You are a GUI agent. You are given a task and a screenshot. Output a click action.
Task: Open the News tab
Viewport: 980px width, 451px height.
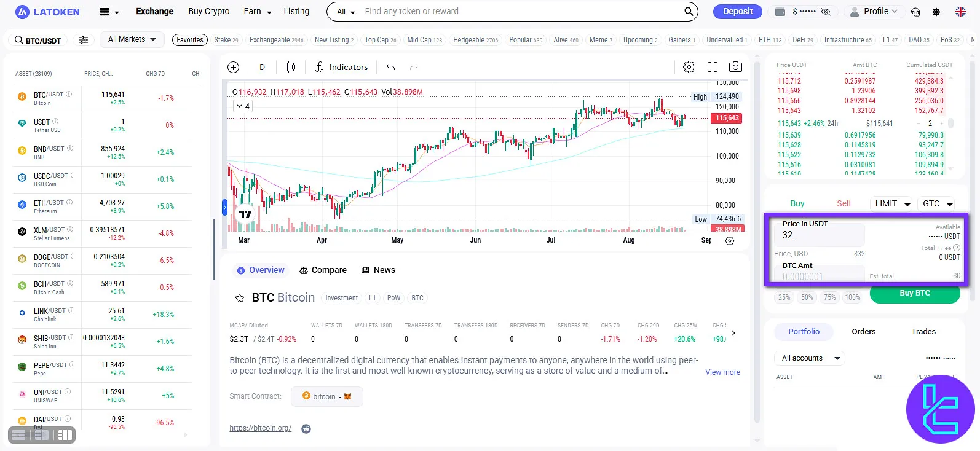coord(378,270)
